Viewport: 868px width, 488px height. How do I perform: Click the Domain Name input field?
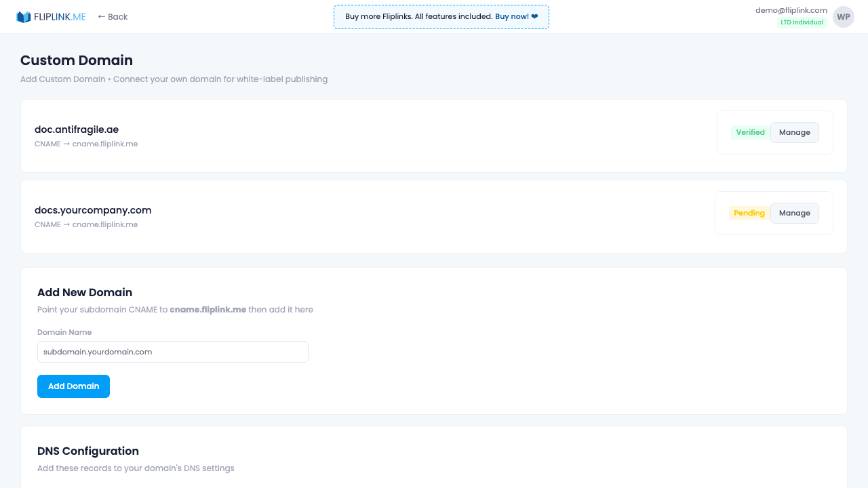[172, 352]
